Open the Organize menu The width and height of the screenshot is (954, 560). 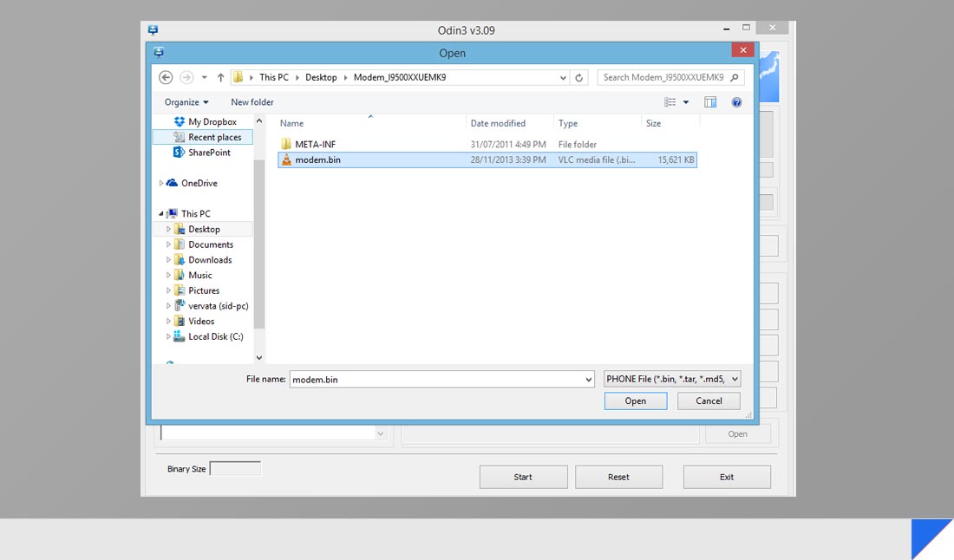point(186,102)
